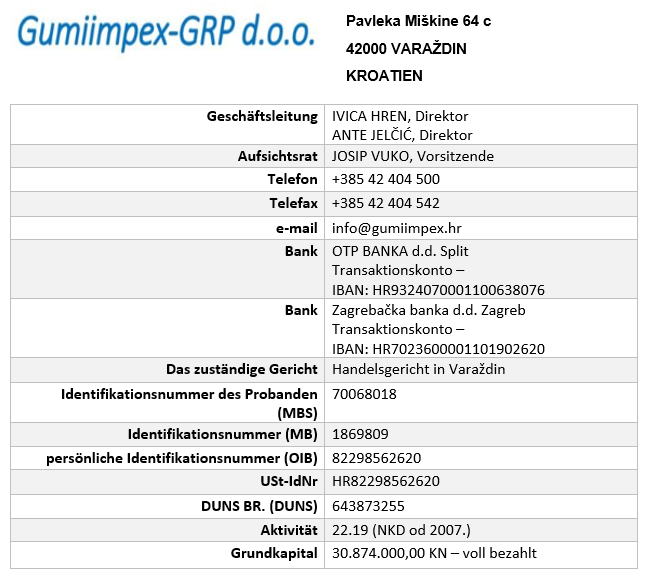Click the 'Telefax' label
648x578 pixels.
tap(294, 203)
